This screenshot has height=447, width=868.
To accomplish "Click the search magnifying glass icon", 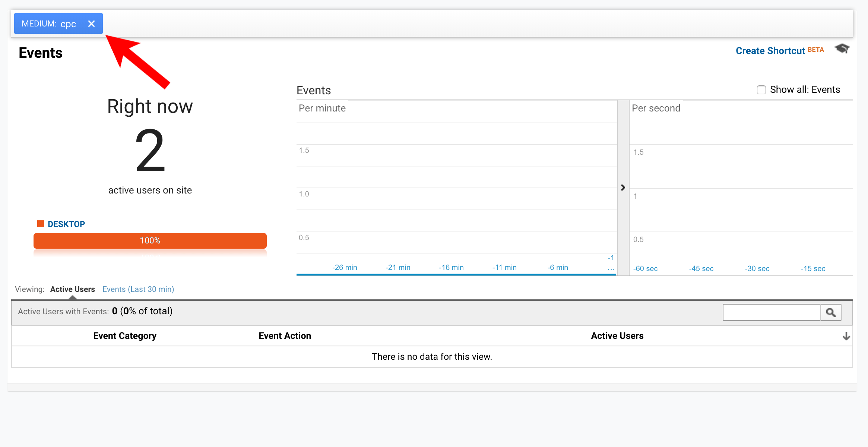I will pos(831,312).
